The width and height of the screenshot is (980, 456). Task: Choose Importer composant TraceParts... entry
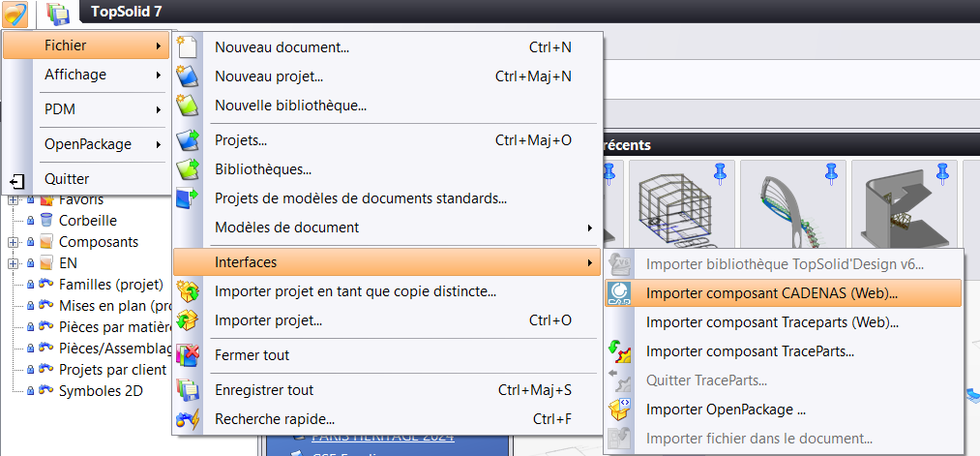pyautogui.click(x=784, y=351)
